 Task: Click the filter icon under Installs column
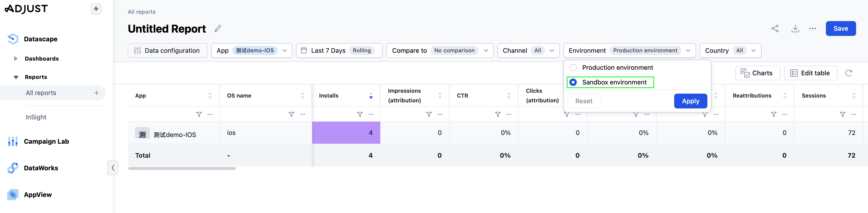(x=360, y=114)
